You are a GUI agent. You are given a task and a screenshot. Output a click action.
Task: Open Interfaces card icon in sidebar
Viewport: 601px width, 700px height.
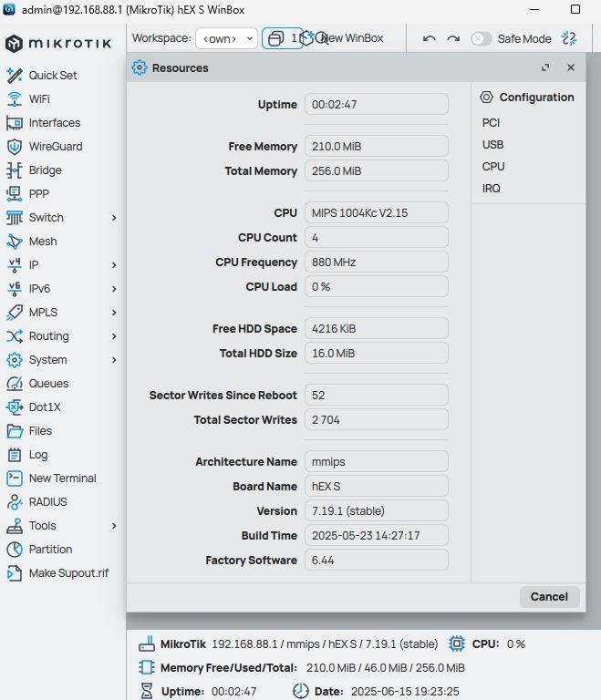pos(15,123)
